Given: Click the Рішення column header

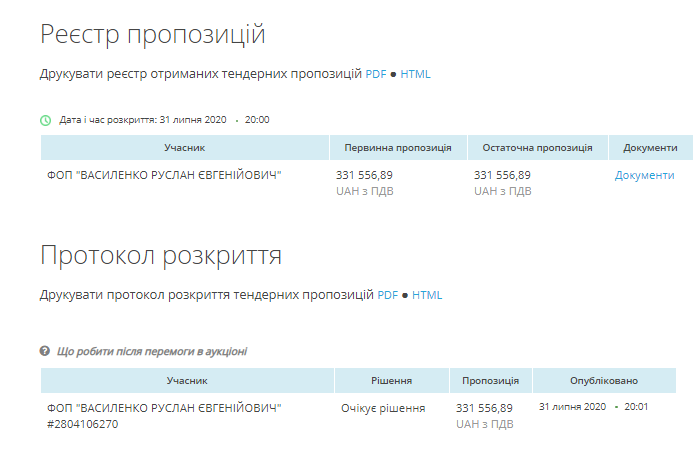Looking at the screenshot, I should pos(391,381).
